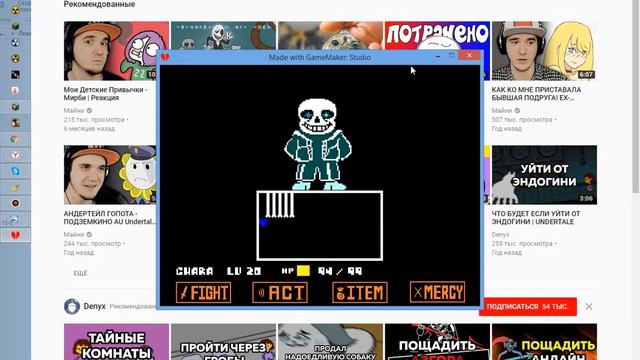Open the 'ПРОДАЛ НАДОЕДЛИВУЮ СОБАКУ' video thumbnail

pyautogui.click(x=330, y=342)
